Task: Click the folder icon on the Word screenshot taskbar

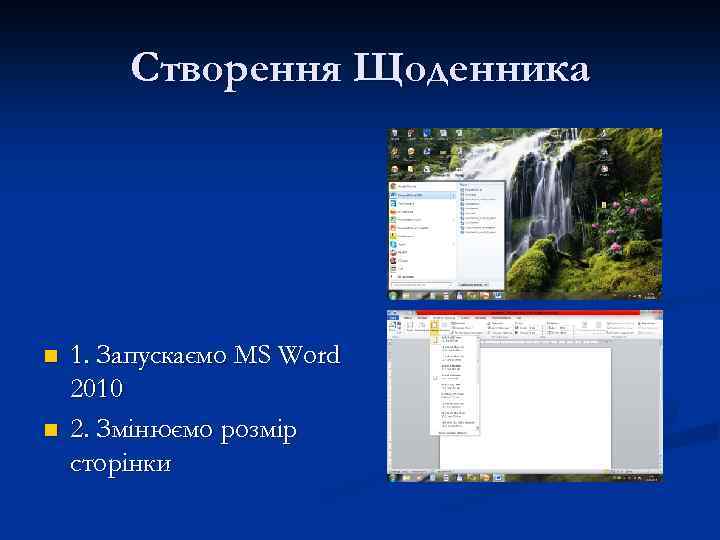Action: [407, 478]
